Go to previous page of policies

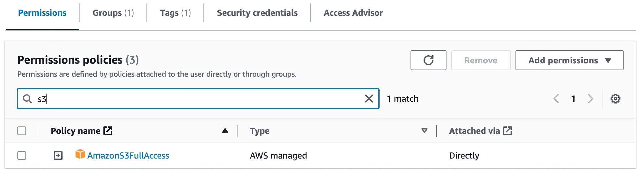556,99
